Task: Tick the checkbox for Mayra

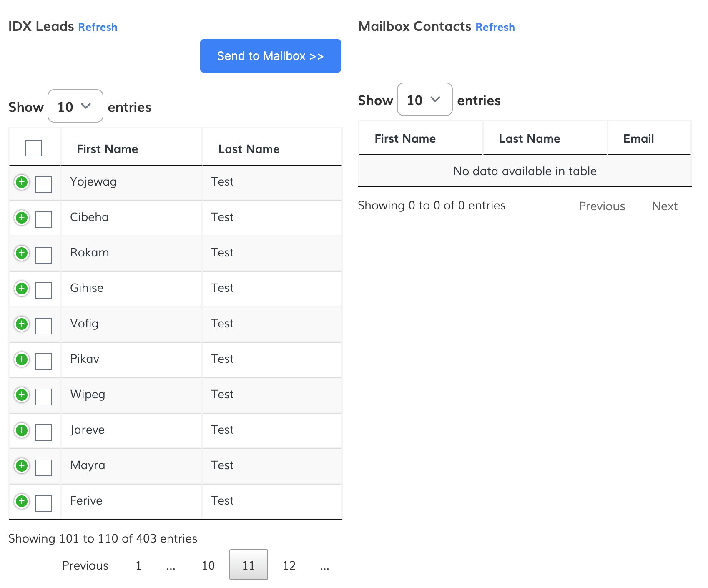Action: (43, 468)
